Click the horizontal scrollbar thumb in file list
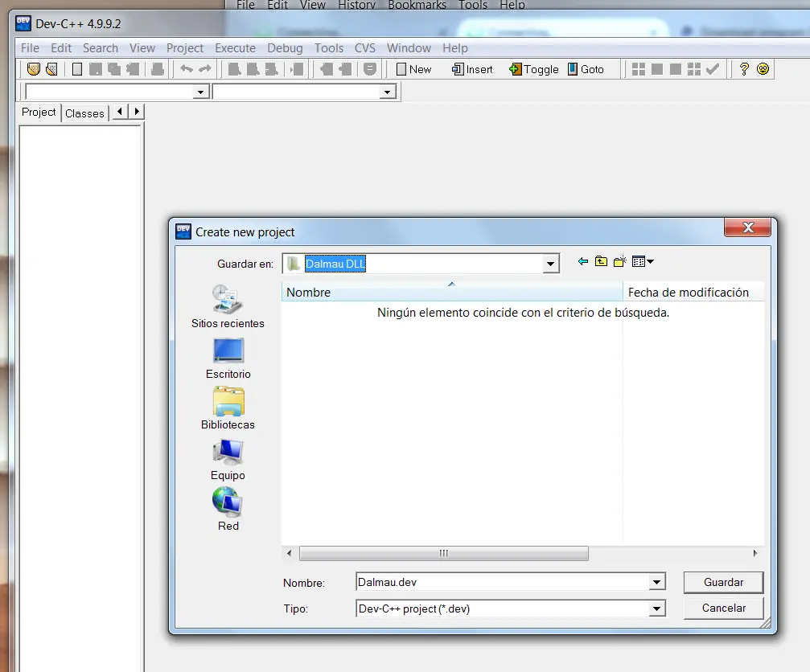The image size is (810, 672). coord(444,553)
